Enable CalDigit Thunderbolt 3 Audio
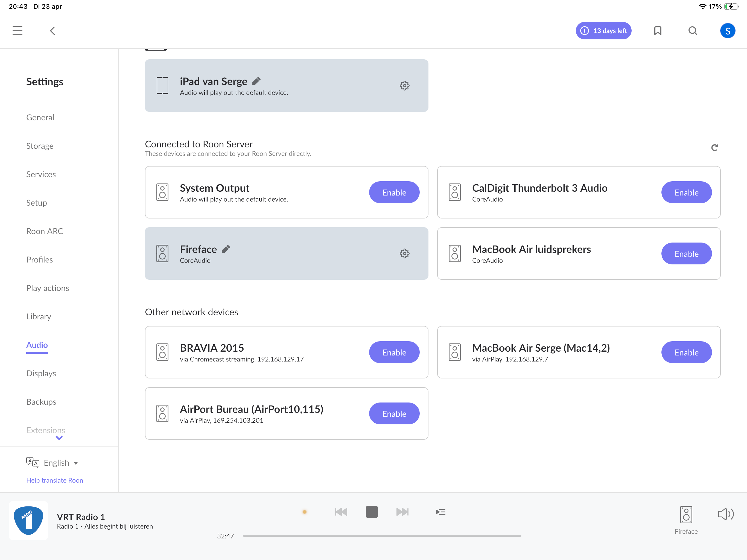Viewport: 747px width, 560px height. click(x=687, y=192)
